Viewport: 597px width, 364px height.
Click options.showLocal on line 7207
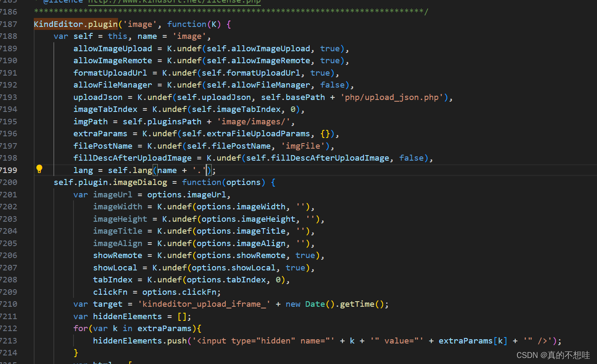pos(233,267)
